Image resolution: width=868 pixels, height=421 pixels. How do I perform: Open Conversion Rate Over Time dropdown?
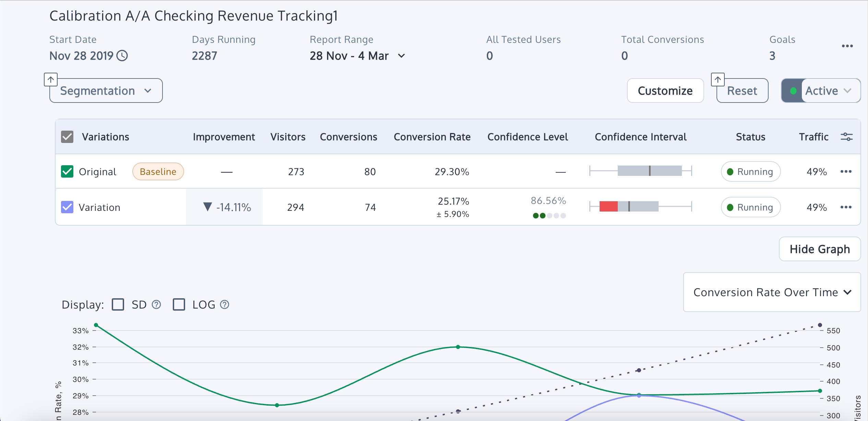point(772,292)
